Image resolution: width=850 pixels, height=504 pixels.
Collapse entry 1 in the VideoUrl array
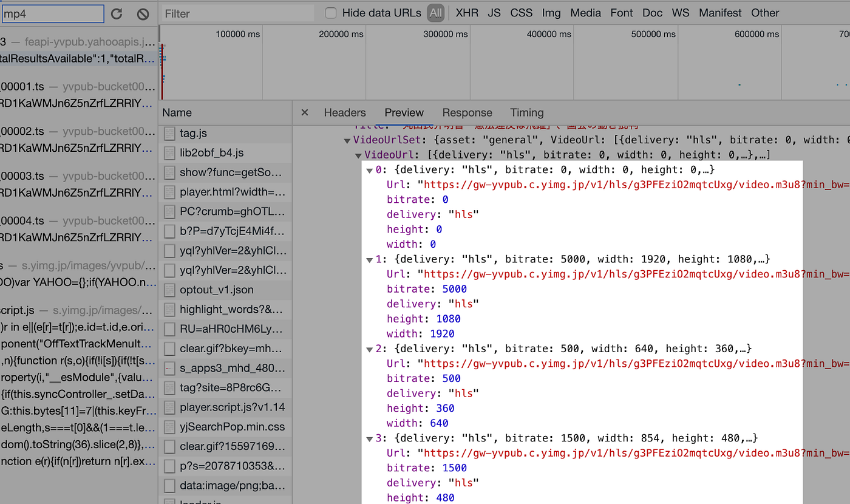pos(369,259)
